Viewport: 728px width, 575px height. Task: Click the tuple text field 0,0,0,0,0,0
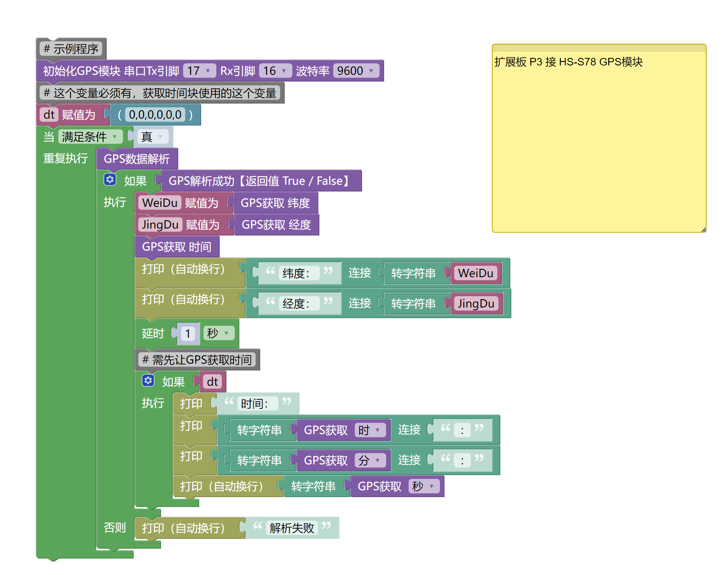(x=155, y=115)
